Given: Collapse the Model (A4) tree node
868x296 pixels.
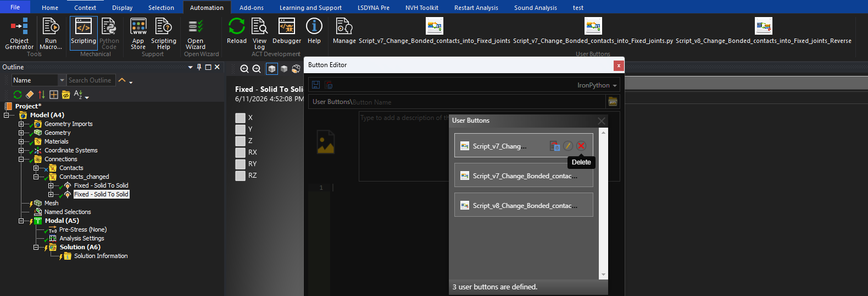Looking at the screenshot, I should coord(7,115).
